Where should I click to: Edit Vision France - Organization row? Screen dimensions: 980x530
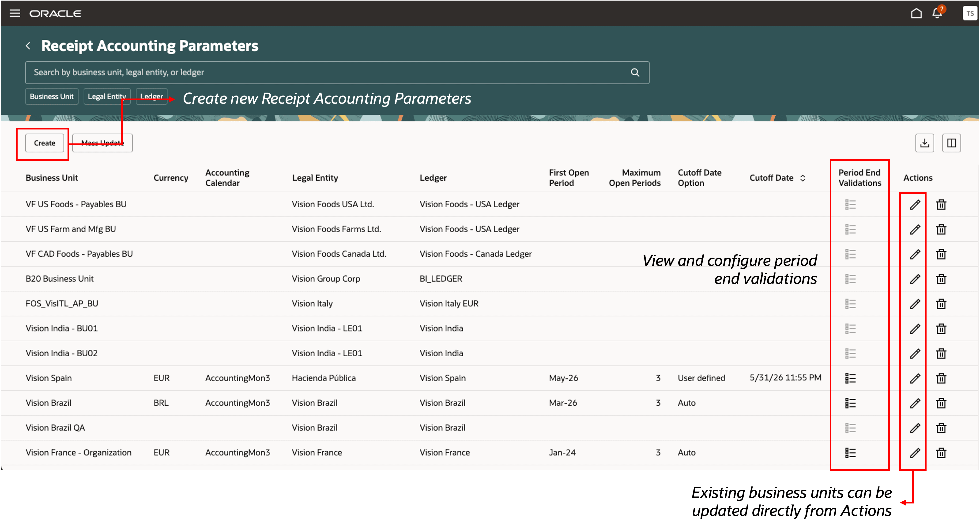pyautogui.click(x=915, y=453)
